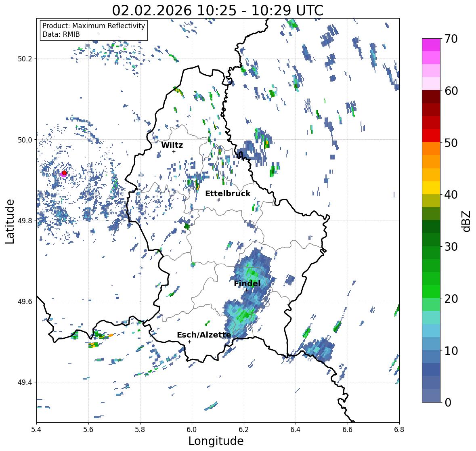
Task: Click the longitude tick label 6.6
Action: pos(348,430)
